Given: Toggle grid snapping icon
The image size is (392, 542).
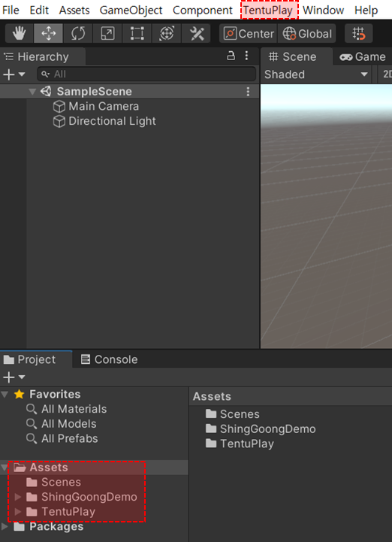Looking at the screenshot, I should coord(358,34).
